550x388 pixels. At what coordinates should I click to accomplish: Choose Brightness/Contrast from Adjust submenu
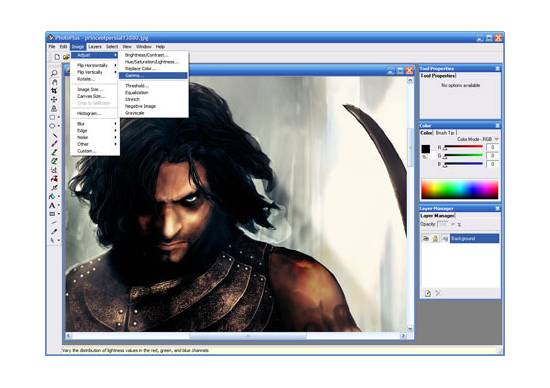point(153,55)
